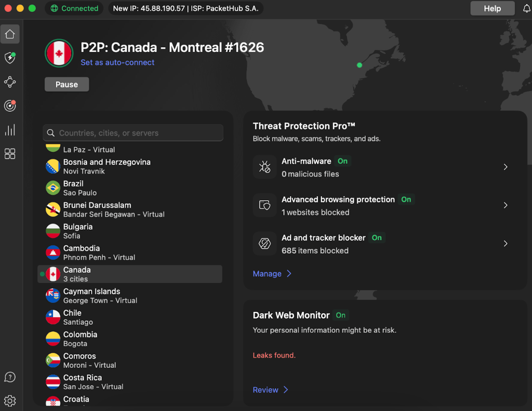The height and width of the screenshot is (411, 532).
Task: Click the Bulgaria flag icon
Action: point(53,231)
